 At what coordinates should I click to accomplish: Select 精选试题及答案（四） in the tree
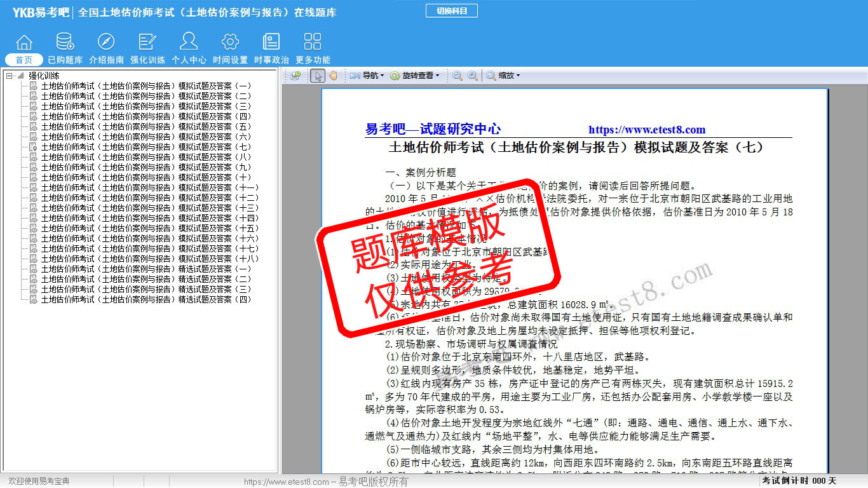click(x=146, y=299)
